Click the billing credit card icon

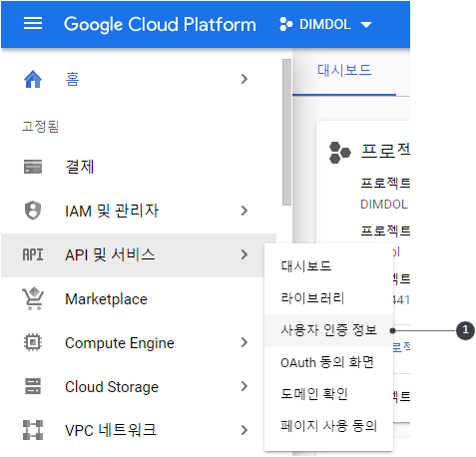click(x=33, y=167)
